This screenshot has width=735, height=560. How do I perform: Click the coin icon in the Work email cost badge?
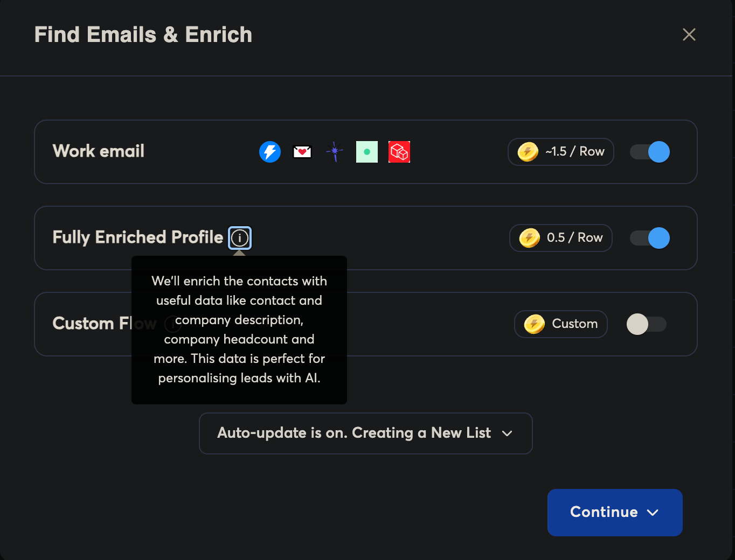pyautogui.click(x=527, y=152)
